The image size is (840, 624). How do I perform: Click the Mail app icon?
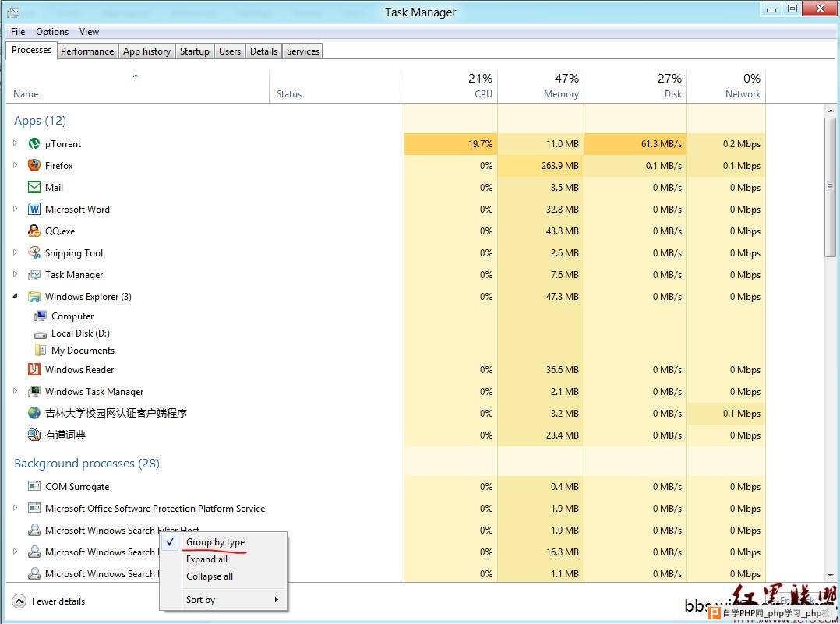(x=34, y=188)
